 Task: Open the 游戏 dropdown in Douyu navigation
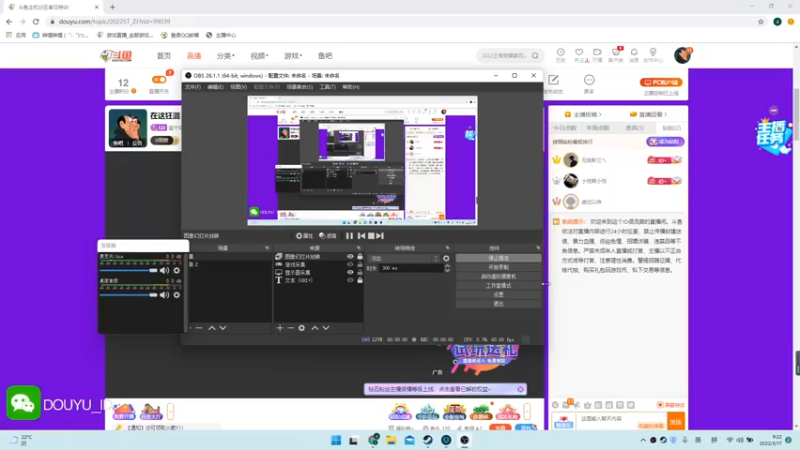pyautogui.click(x=293, y=56)
